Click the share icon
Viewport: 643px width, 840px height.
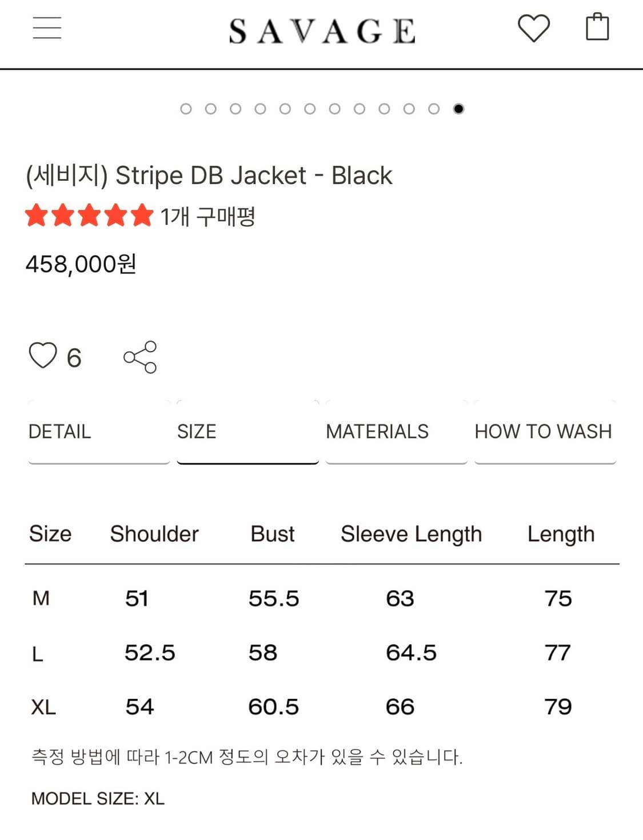pos(140,357)
